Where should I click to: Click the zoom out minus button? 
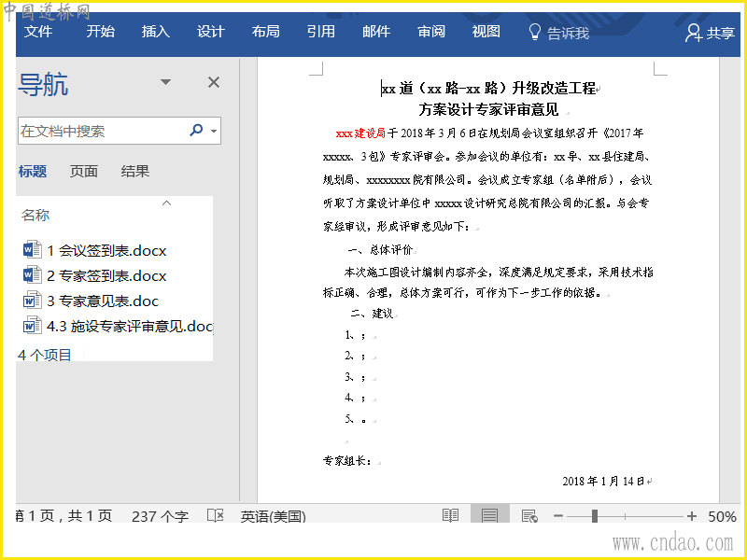pos(558,516)
